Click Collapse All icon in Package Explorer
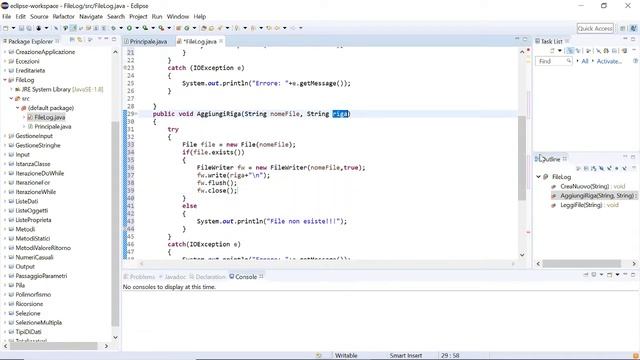640x360 pixels. tap(72, 40)
